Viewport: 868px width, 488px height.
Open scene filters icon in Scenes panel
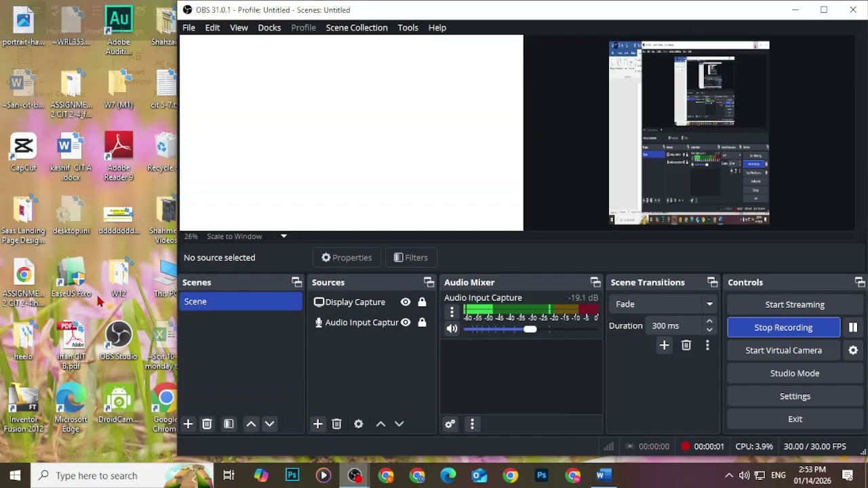229,424
